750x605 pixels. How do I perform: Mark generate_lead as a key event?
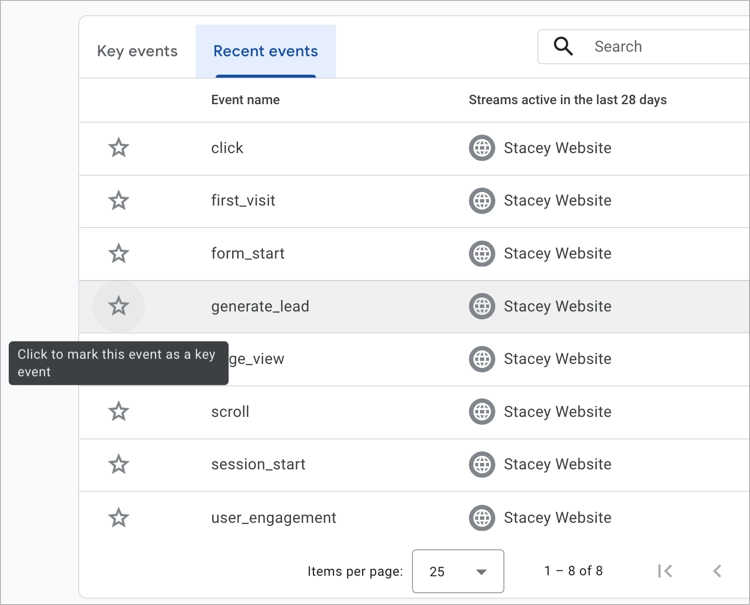click(119, 306)
